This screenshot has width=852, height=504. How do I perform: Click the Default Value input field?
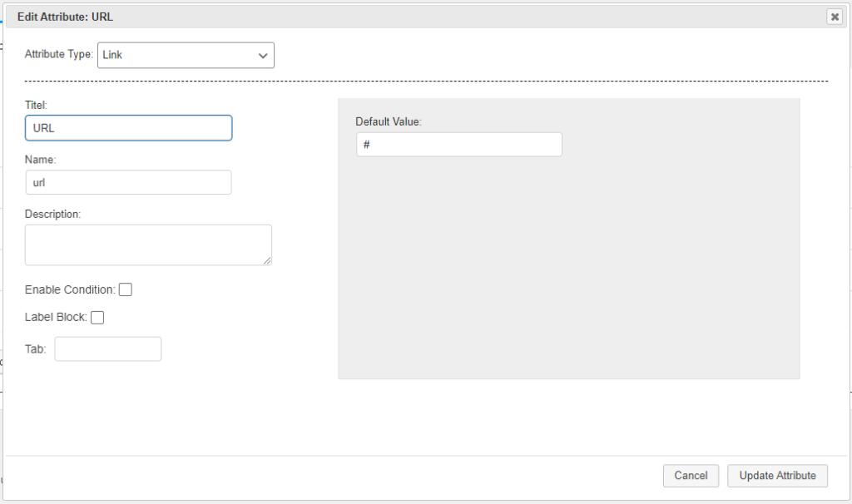point(459,145)
